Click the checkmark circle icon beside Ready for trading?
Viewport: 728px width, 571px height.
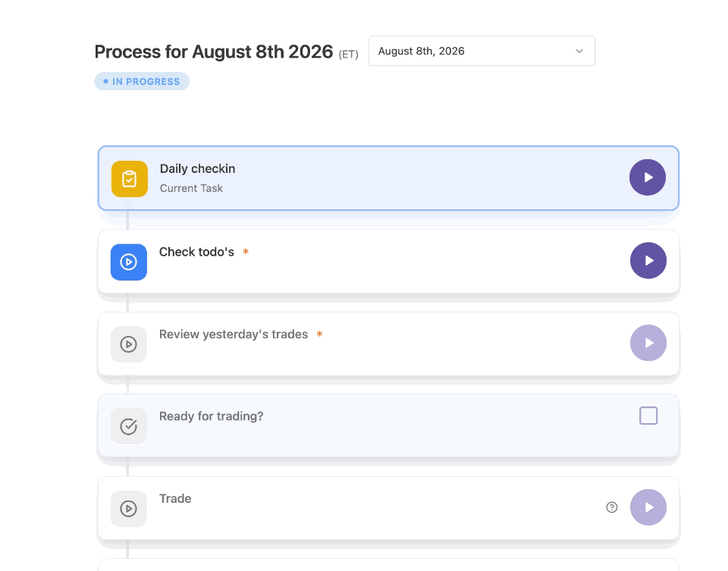pos(129,426)
